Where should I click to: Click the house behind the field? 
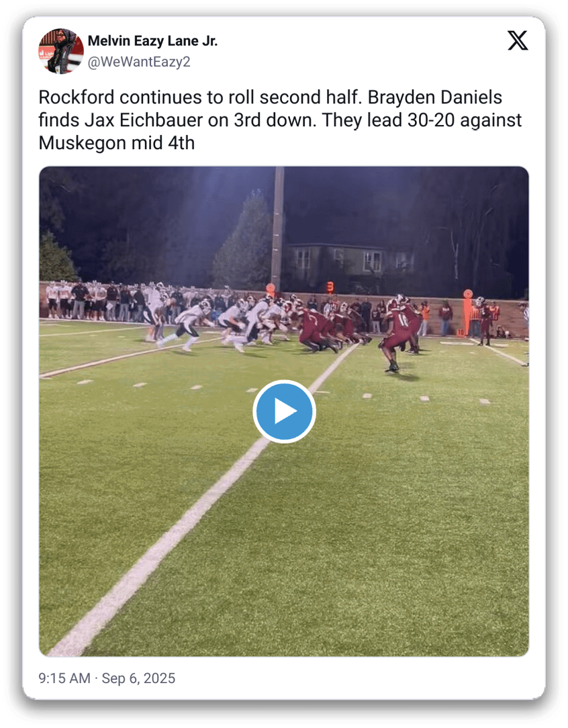(x=348, y=264)
